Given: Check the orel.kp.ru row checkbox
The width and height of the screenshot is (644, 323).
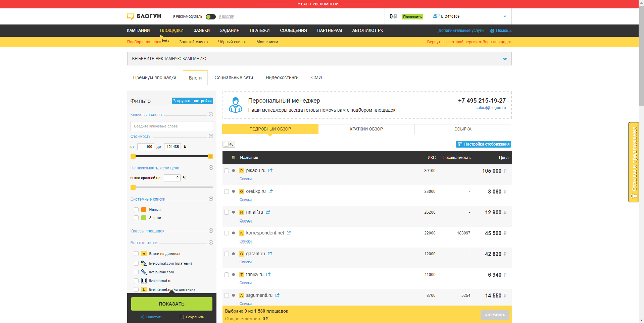Looking at the screenshot, I should coord(227,192).
